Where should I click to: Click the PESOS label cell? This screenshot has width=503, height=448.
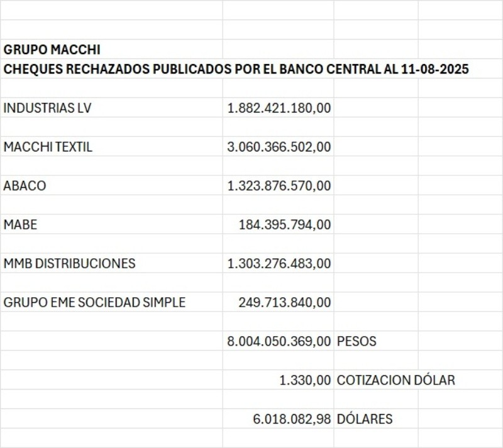357,341
